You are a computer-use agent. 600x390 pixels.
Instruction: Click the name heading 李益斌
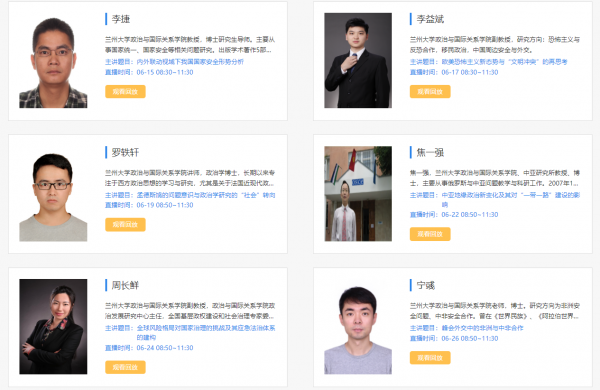click(430, 19)
